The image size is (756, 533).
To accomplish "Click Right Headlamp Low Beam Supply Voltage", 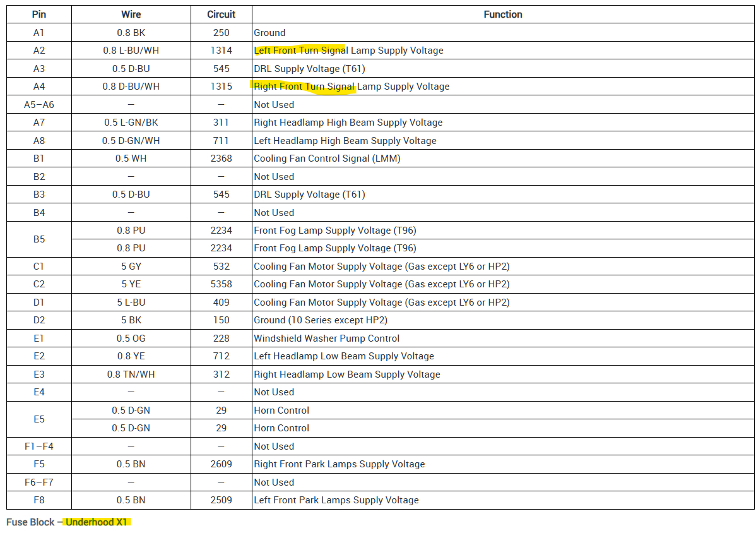I will coord(347,374).
